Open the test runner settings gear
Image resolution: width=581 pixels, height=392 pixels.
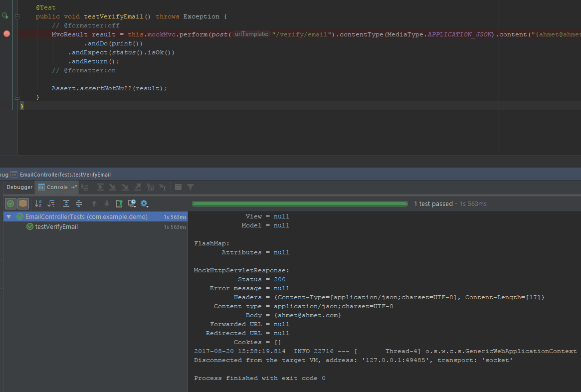pos(144,203)
